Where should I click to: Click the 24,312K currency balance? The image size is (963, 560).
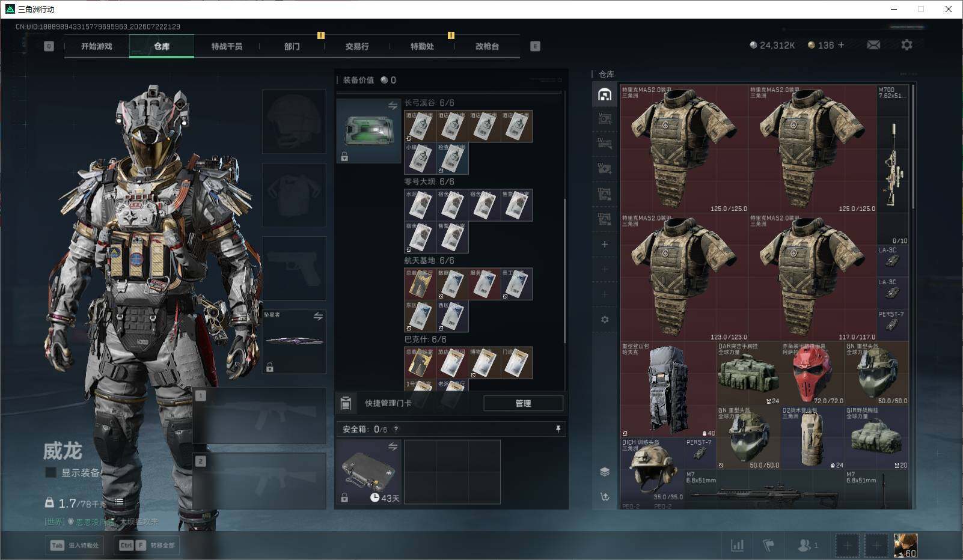tap(772, 45)
